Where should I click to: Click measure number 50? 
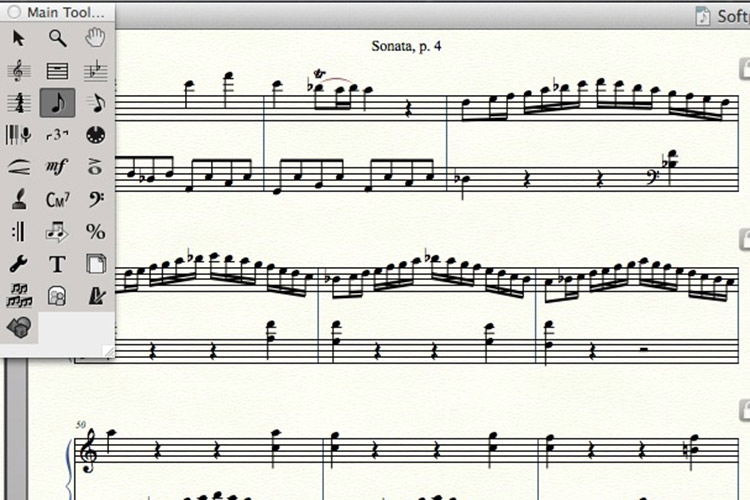point(80,424)
